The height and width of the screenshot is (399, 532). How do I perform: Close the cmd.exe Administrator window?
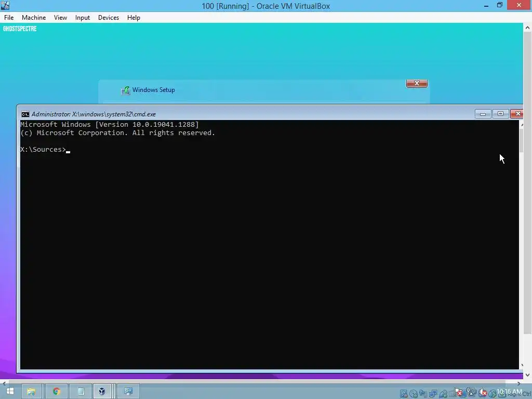click(517, 114)
